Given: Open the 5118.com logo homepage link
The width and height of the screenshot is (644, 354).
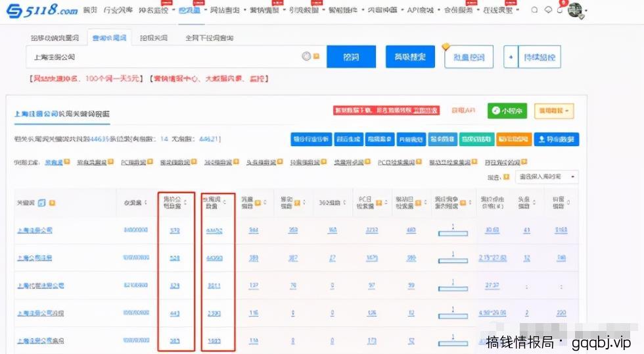Looking at the screenshot, I should point(42,11).
